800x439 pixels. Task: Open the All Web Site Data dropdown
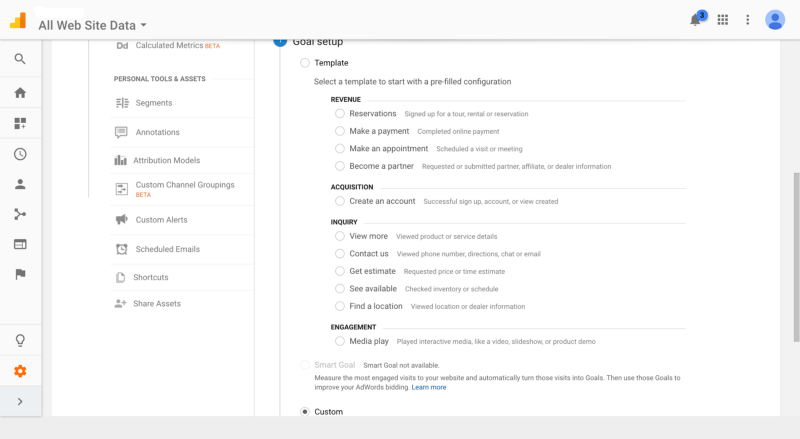(92, 25)
